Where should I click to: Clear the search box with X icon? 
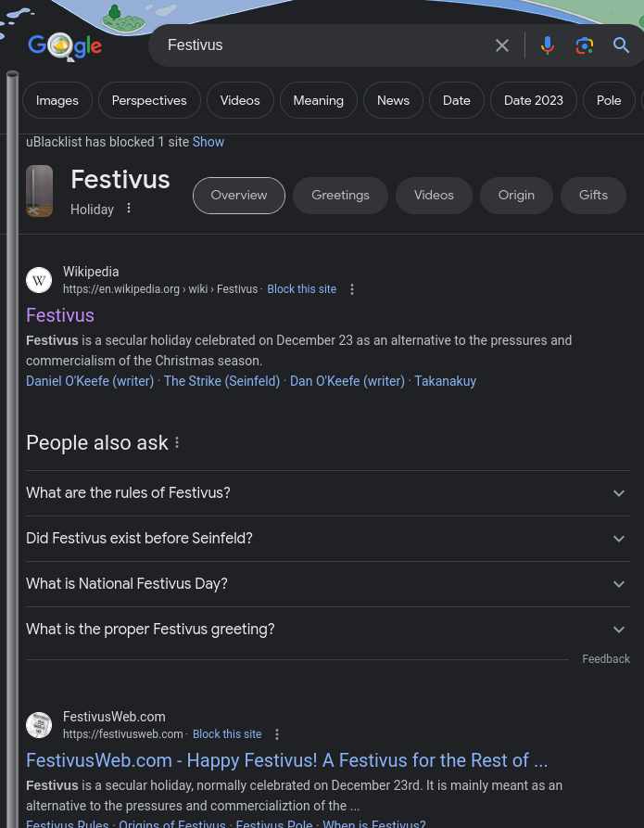(502, 45)
